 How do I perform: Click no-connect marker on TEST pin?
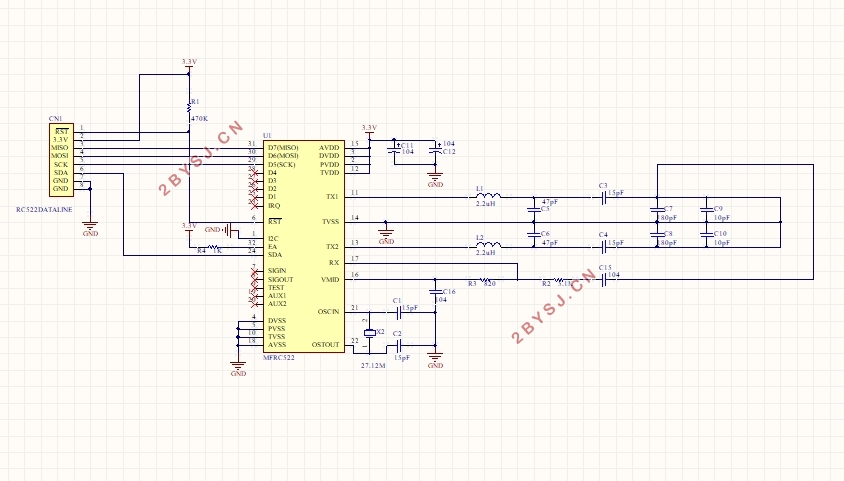point(254,288)
